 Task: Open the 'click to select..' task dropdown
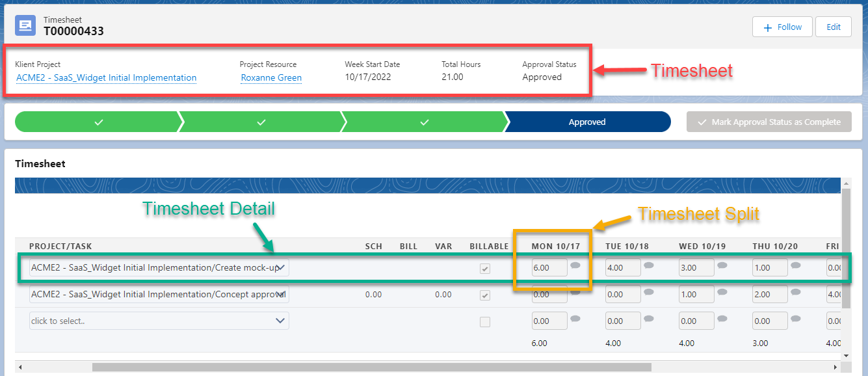(x=280, y=321)
